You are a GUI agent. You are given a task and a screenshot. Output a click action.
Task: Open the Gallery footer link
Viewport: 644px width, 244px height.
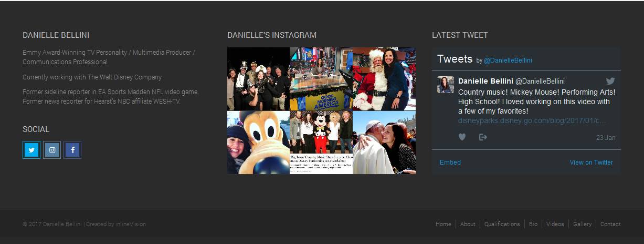click(x=583, y=224)
